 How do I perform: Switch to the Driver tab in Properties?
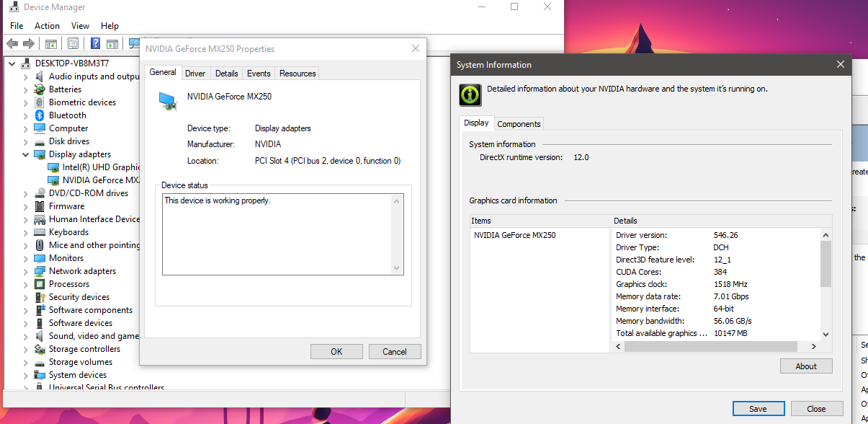pos(195,74)
